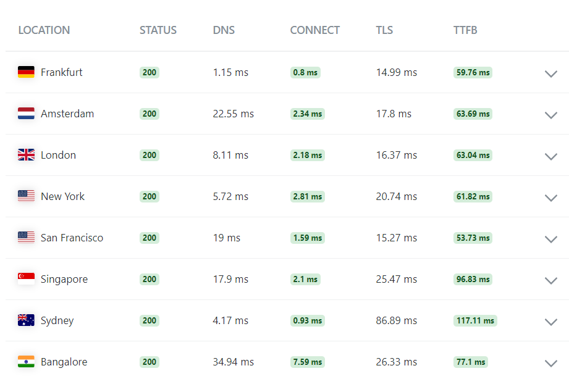The image size is (569, 392).
Task: Click the DNS column header
Action: [x=224, y=30]
